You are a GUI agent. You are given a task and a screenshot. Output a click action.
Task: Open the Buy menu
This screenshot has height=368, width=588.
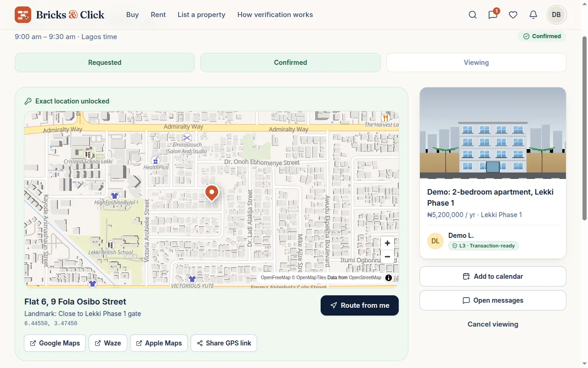[132, 15]
